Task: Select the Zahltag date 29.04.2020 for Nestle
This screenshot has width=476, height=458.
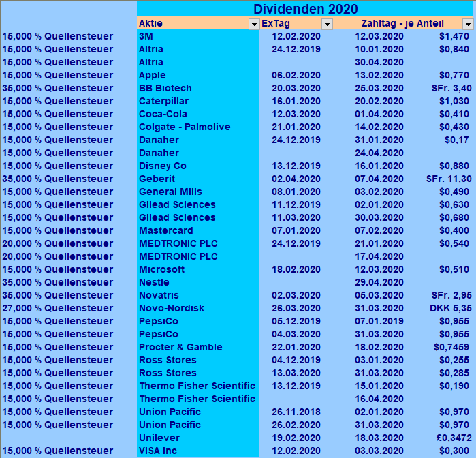Action: [379, 282]
